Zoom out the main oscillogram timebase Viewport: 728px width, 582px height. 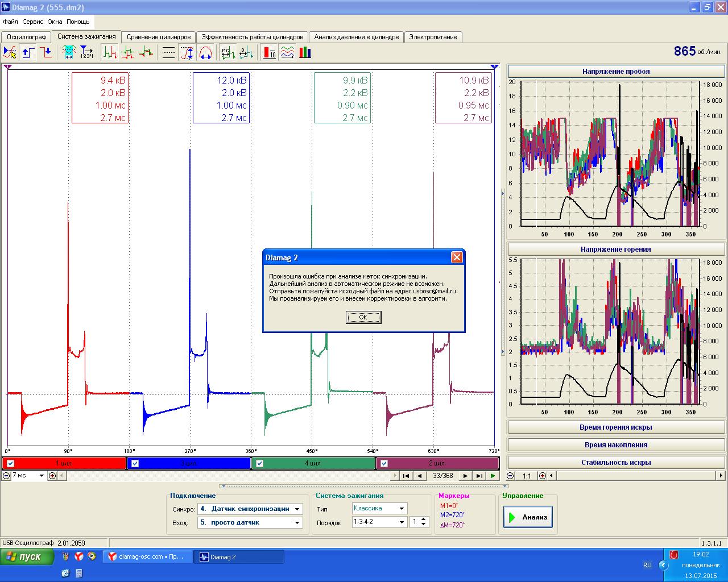pos(6,476)
